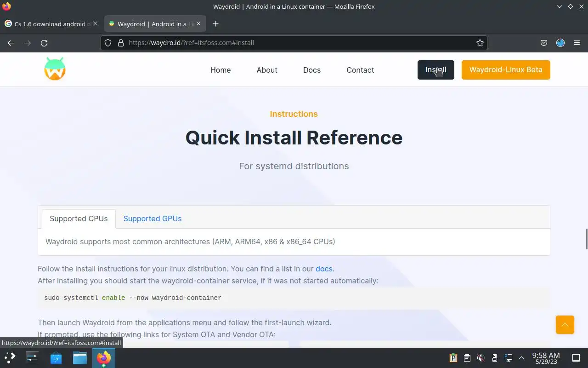Click the orange scroll-to-top arrow button
588x368 pixels.
565,325
